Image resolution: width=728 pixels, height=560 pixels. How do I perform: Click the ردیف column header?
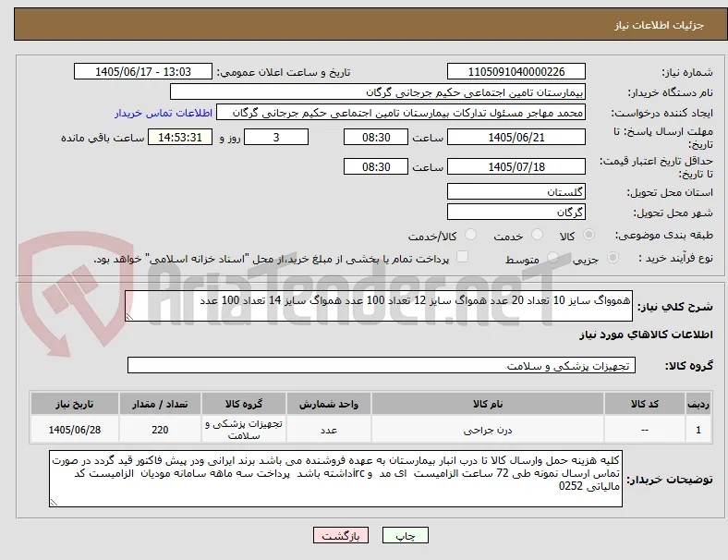(x=698, y=404)
